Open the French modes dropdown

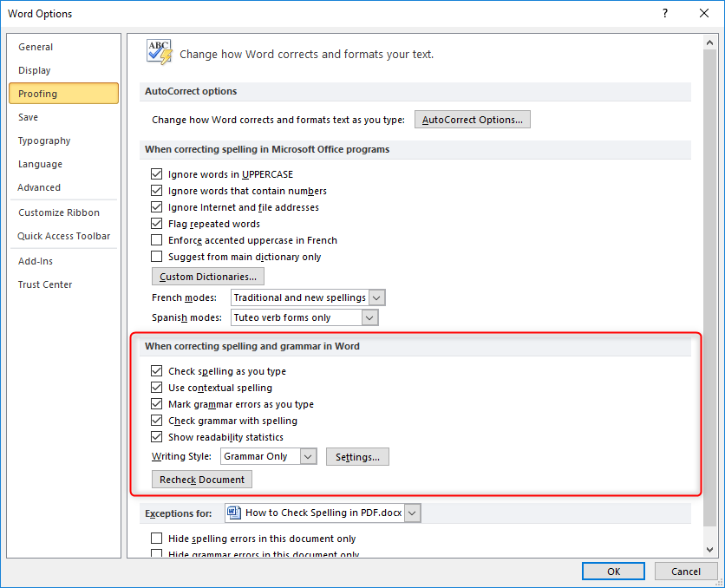(376, 297)
